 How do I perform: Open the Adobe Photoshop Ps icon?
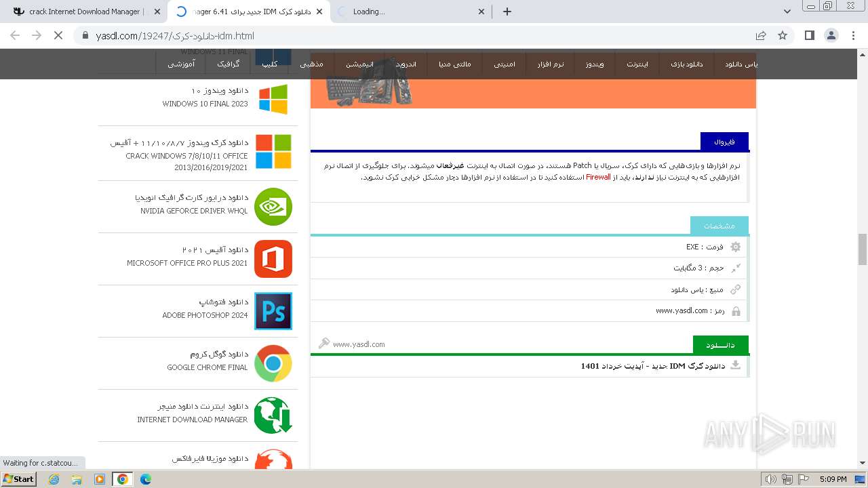pos(273,311)
